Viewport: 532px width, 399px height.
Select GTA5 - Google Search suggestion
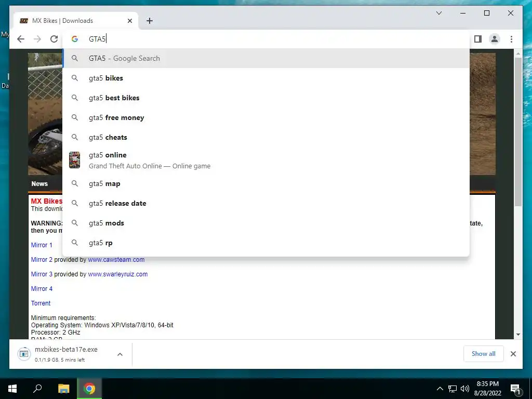coord(266,58)
